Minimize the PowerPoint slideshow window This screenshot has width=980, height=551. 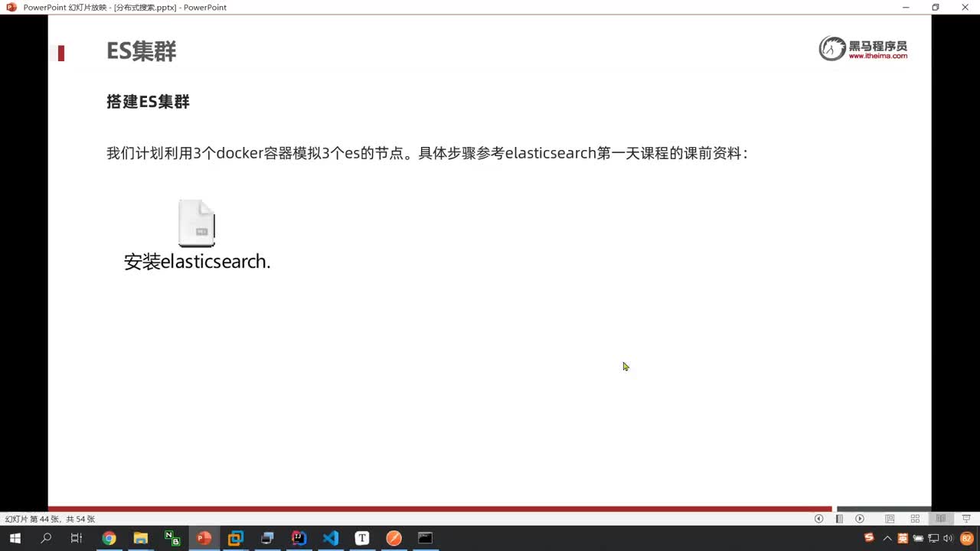tap(906, 7)
